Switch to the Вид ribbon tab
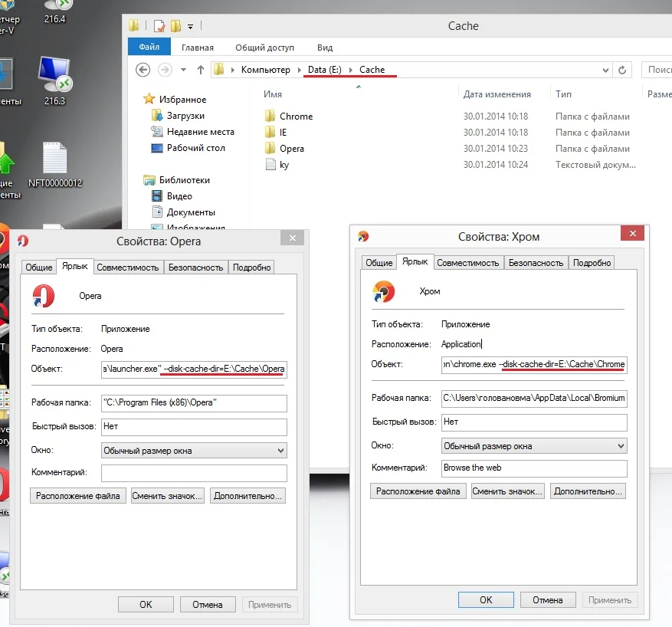This screenshot has height=627, width=672. [x=325, y=48]
